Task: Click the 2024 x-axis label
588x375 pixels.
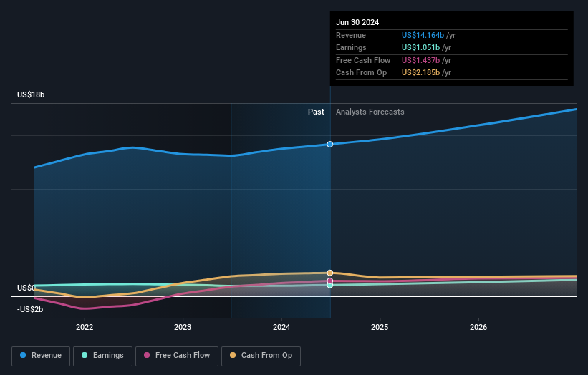Action: [281, 327]
